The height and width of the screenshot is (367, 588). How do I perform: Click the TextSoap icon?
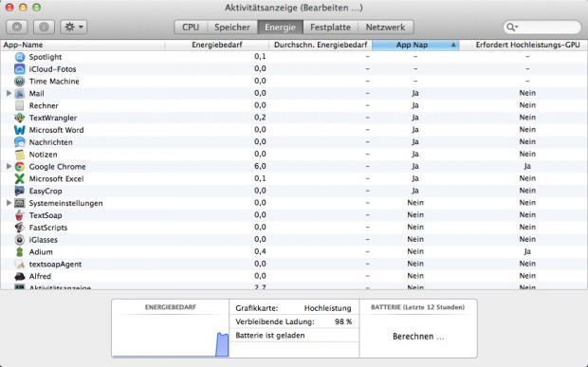click(x=20, y=215)
